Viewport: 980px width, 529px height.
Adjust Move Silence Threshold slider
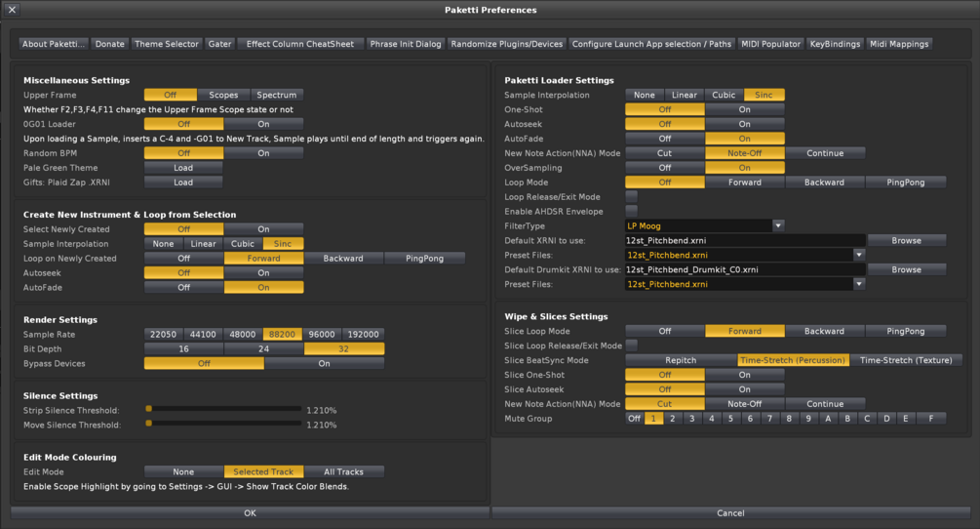tap(223, 424)
